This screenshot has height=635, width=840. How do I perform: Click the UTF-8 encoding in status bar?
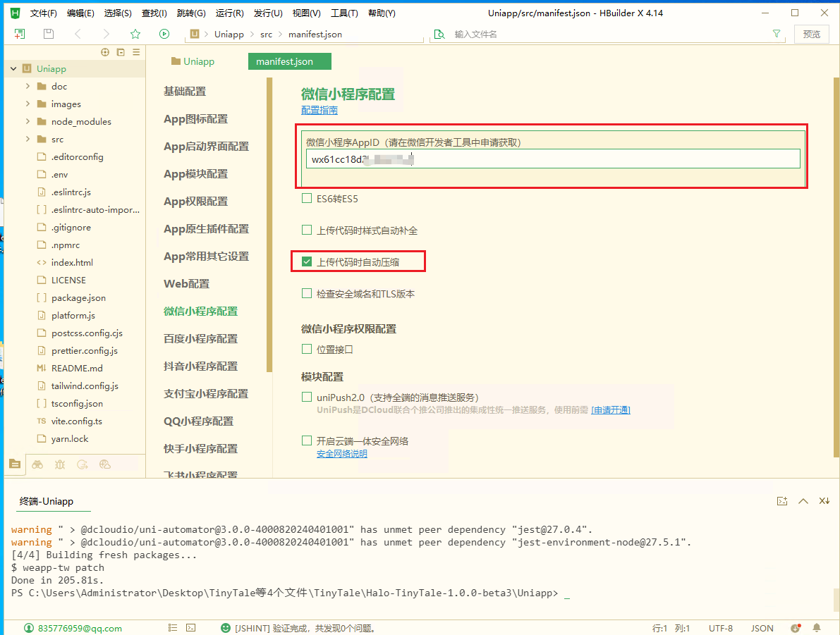tap(721, 628)
